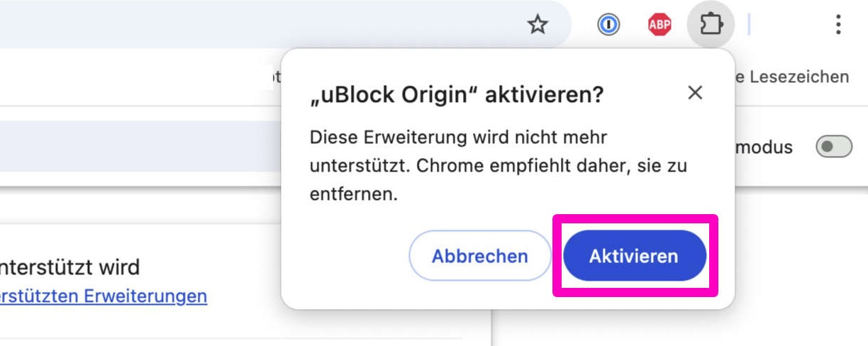Click the dialog text about Chrome's removal recommendation
The width and height of the screenshot is (868, 346).
click(499, 166)
